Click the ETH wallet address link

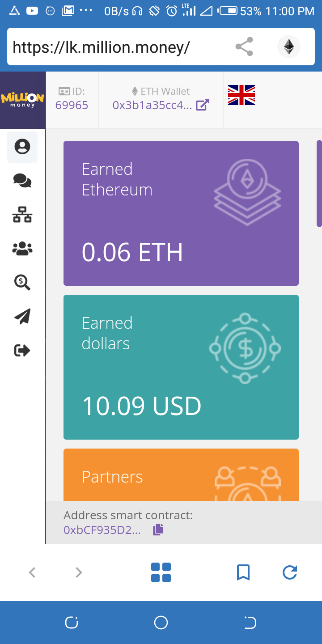click(152, 105)
